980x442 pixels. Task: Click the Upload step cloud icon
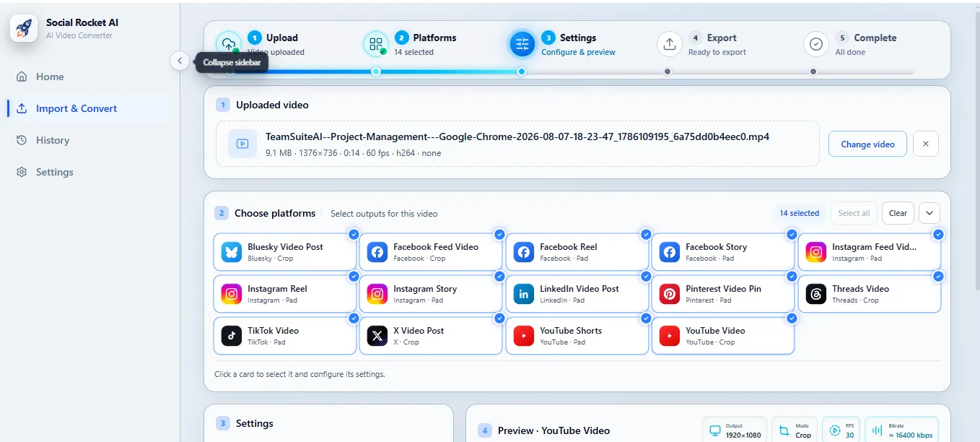[x=229, y=44]
